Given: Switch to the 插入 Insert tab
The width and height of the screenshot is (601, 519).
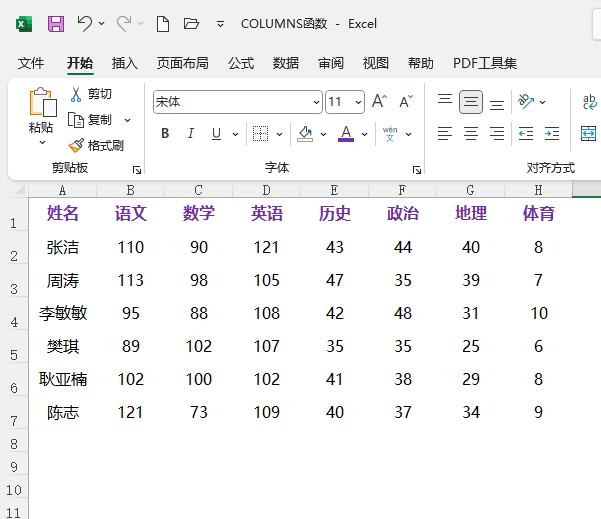Looking at the screenshot, I should [125, 63].
